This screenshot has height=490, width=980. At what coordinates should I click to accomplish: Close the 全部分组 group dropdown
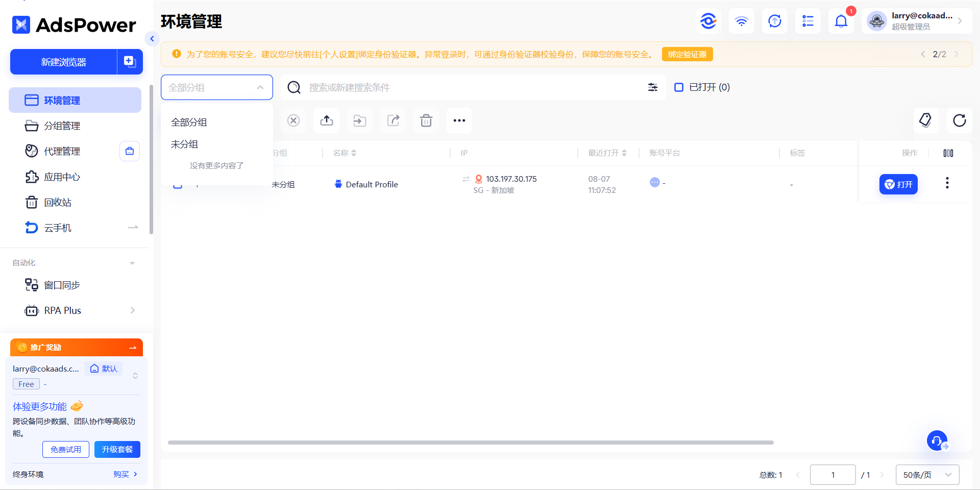point(217,87)
